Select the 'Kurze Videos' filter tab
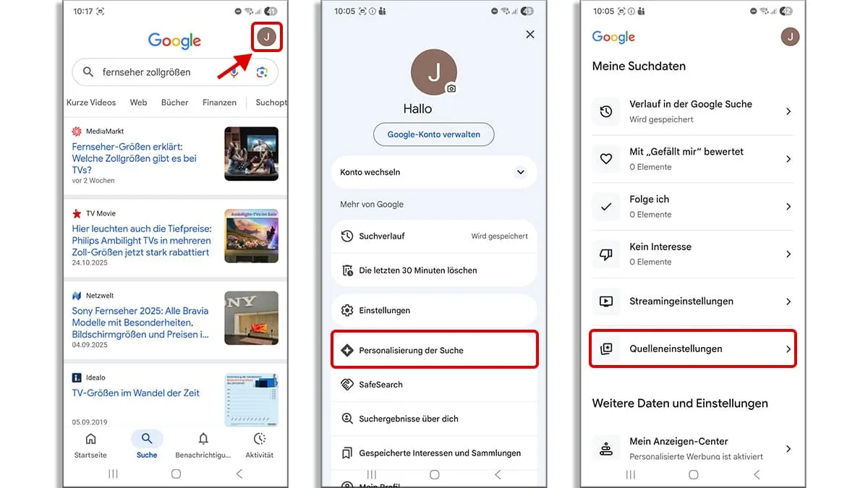This screenshot has height=488, width=868. pos(91,103)
